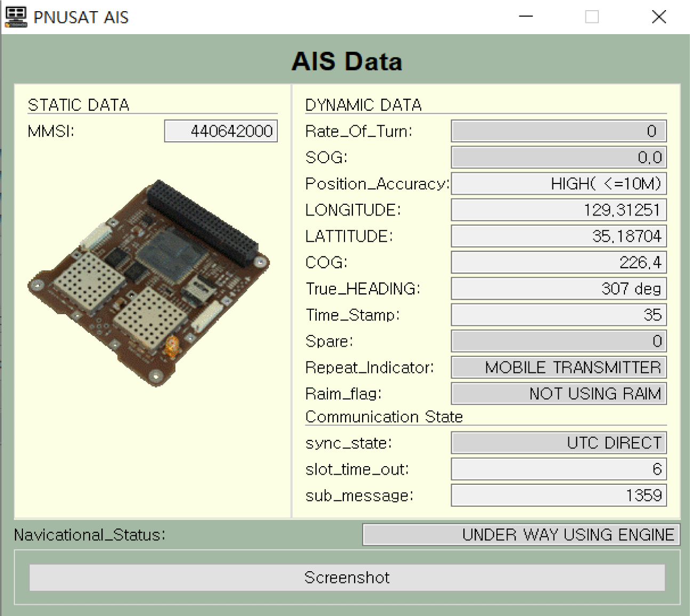
Task: Click True_HEADING field showing 307 deg
Action: (559, 289)
